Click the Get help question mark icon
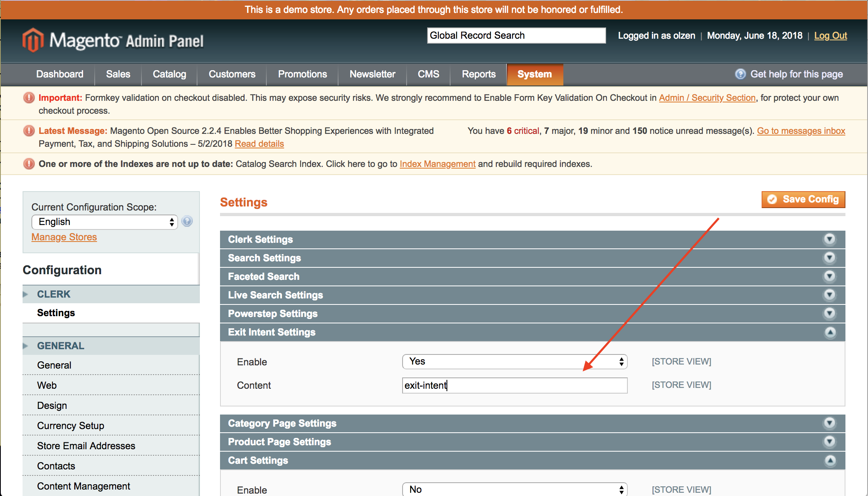The image size is (868, 496). point(740,74)
